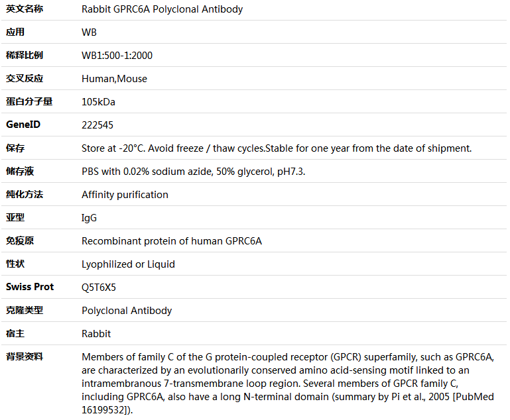Click the Swiss Prot ID Q5T6X5
This screenshot has height=420, width=510.
[99, 288]
